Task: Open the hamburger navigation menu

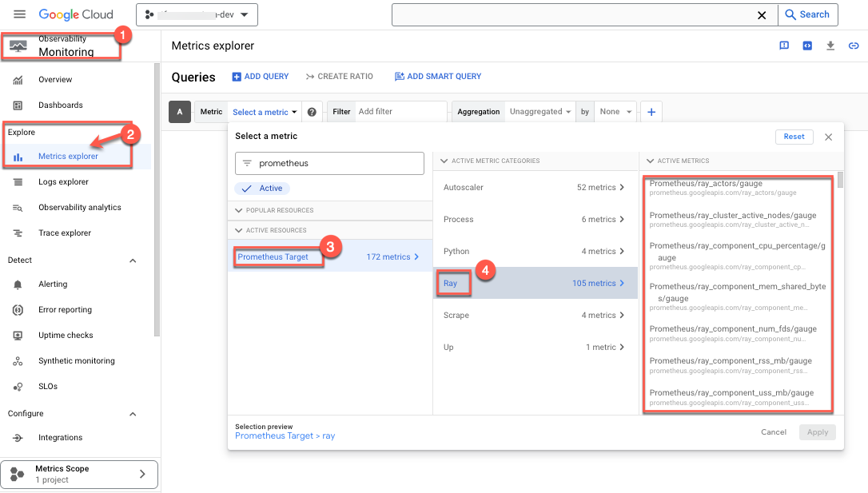Action: [20, 14]
